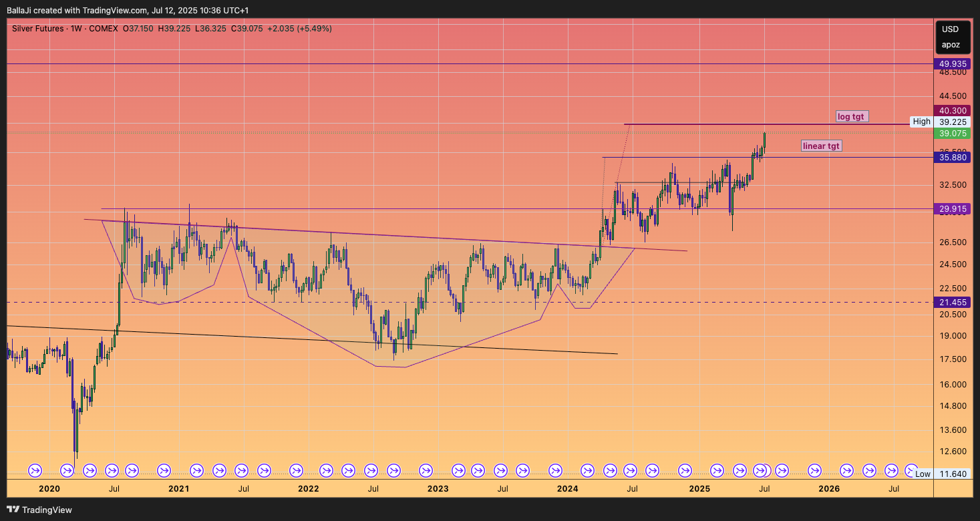The width and height of the screenshot is (980, 521).
Task: Click the high value H39.225 in legend
Action: (174, 29)
